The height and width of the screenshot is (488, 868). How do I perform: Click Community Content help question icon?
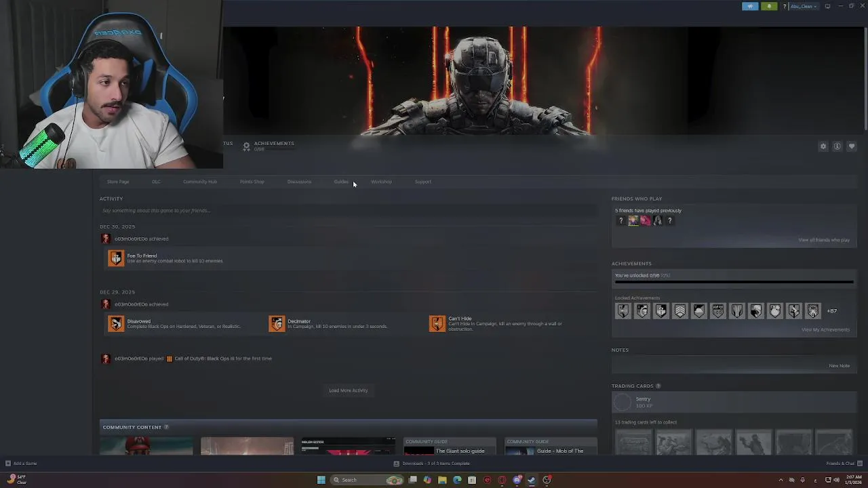(166, 427)
